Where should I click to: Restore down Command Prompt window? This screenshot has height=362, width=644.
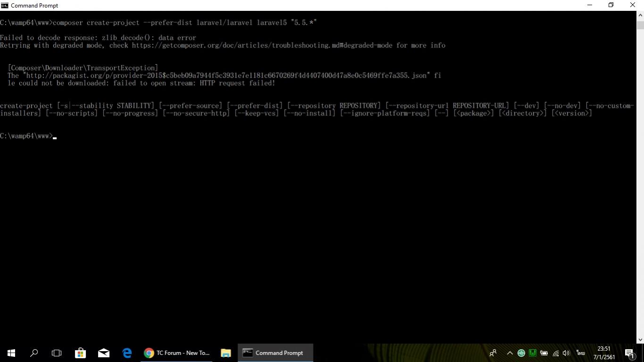[x=611, y=5]
